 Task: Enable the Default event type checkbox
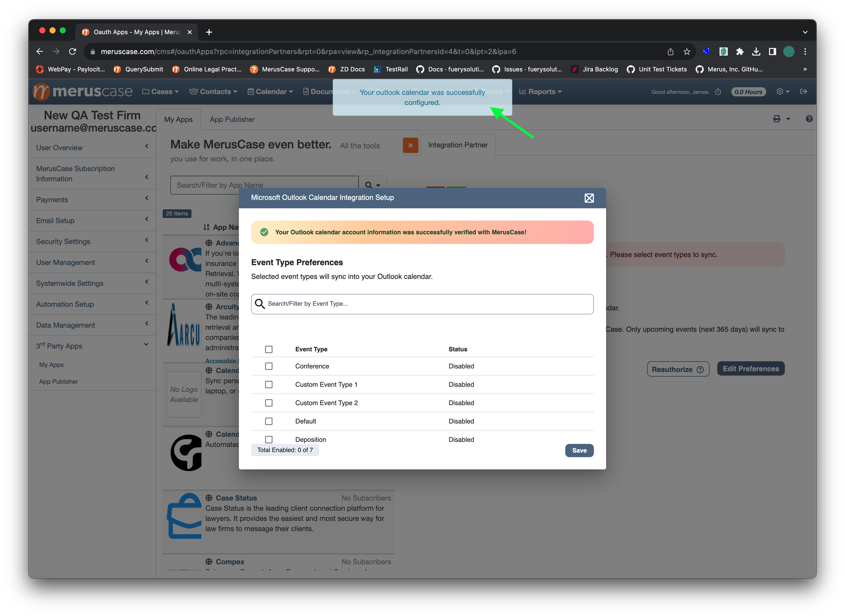268,421
